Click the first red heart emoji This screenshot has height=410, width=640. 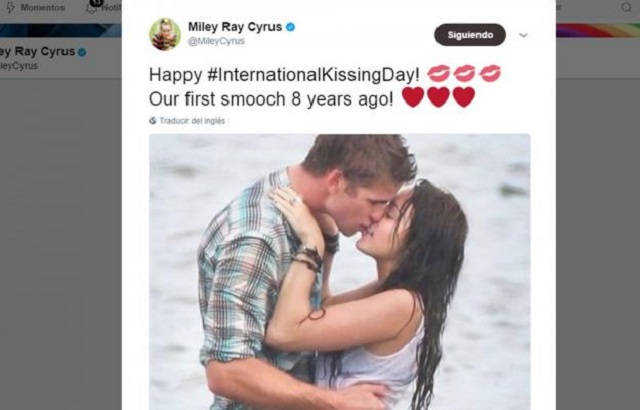click(412, 97)
